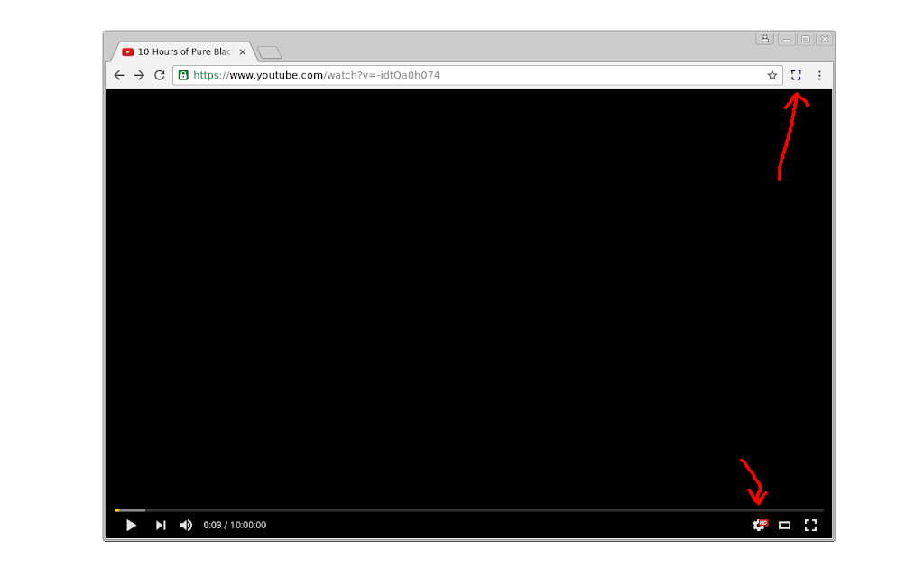Viewport: 924px width, 578px height.
Task: Skip to the next video
Action: coord(161,525)
